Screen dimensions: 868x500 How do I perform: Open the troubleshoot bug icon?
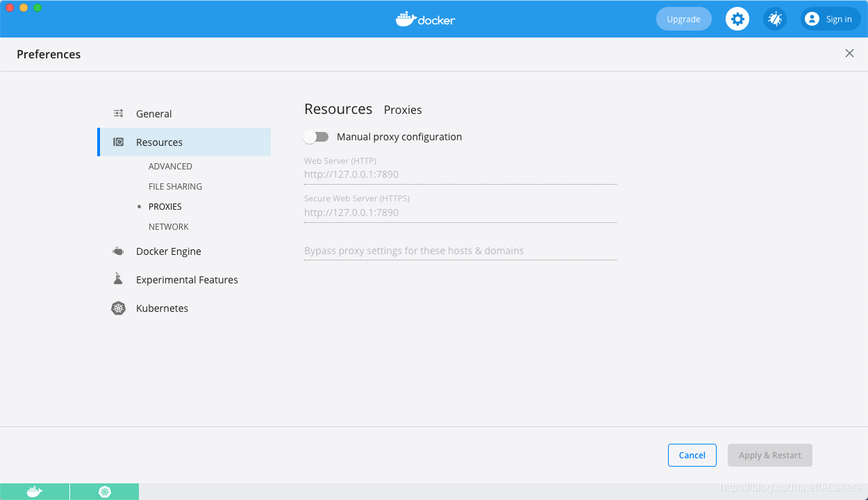tap(775, 19)
